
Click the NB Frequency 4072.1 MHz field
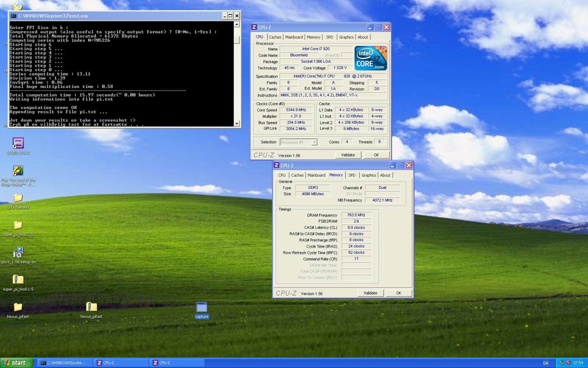click(x=382, y=200)
